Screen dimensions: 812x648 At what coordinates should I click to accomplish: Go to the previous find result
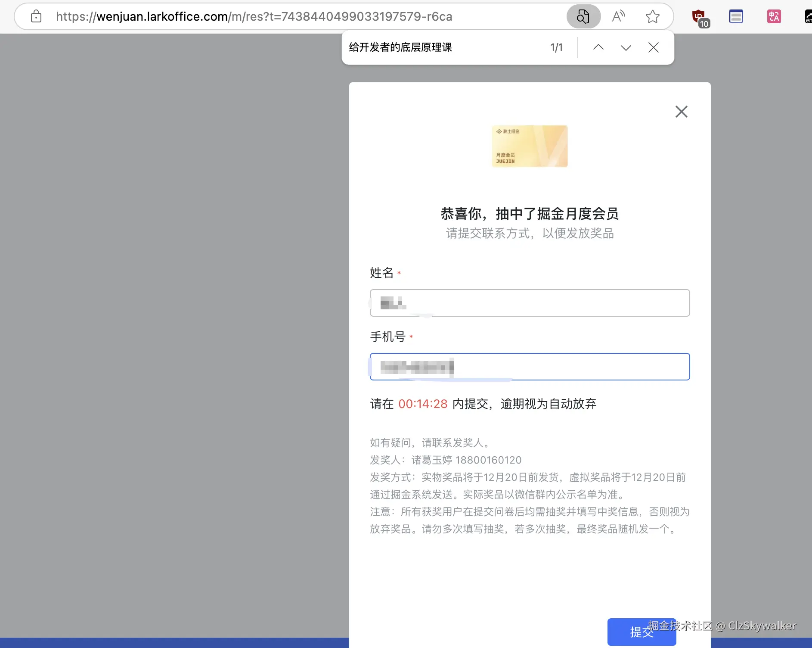pyautogui.click(x=598, y=47)
